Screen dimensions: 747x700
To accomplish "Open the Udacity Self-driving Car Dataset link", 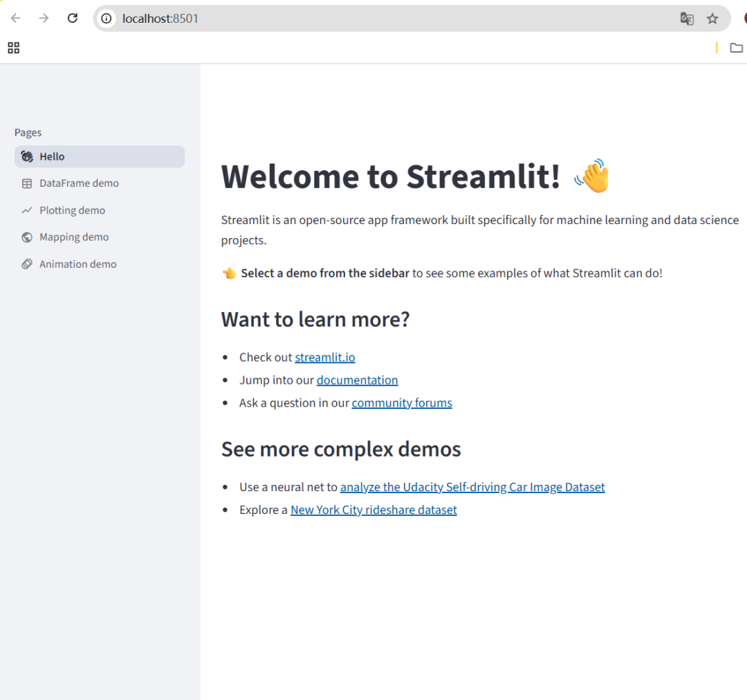I will pos(472,486).
